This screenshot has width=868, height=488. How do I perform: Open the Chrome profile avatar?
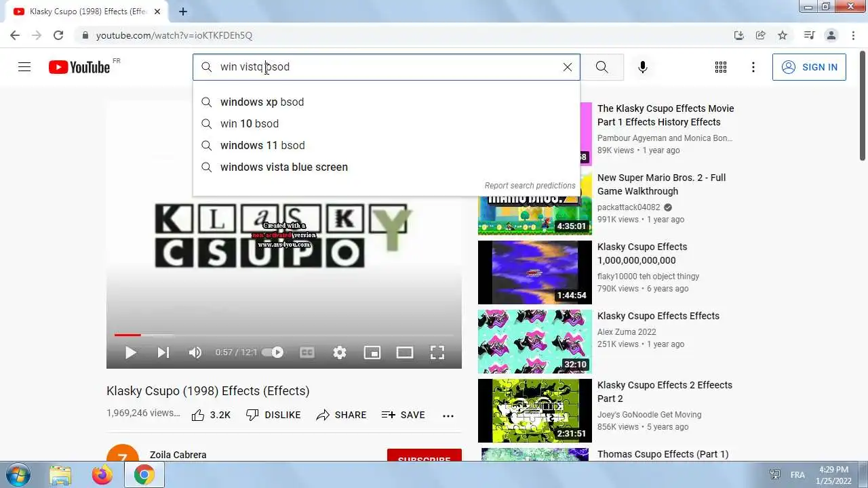point(831,35)
